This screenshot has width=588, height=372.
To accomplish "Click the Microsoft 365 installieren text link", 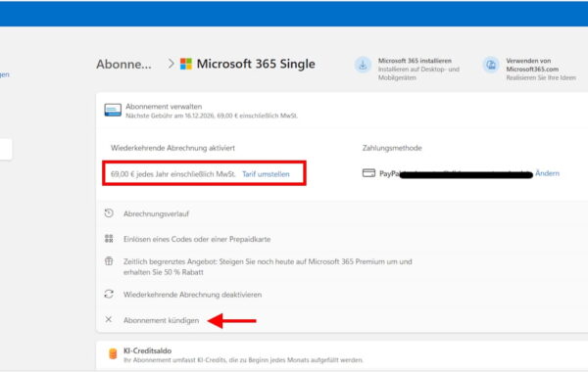I will 415,61.
